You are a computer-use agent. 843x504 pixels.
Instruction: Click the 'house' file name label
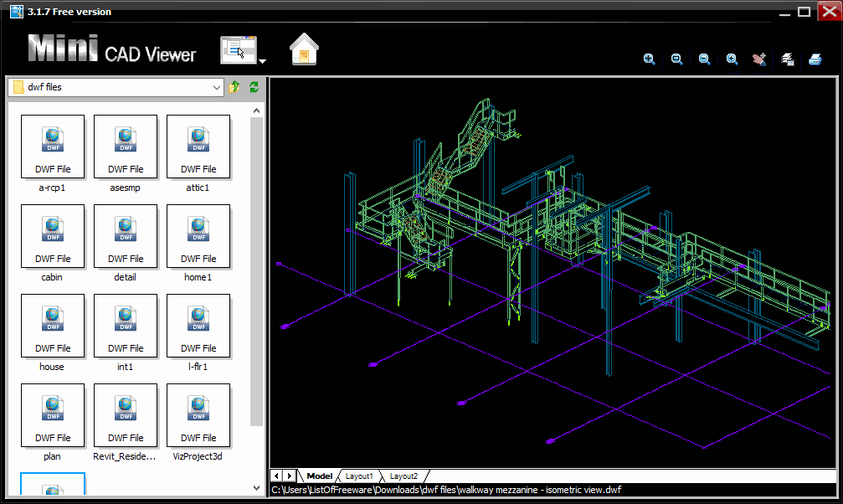52,367
